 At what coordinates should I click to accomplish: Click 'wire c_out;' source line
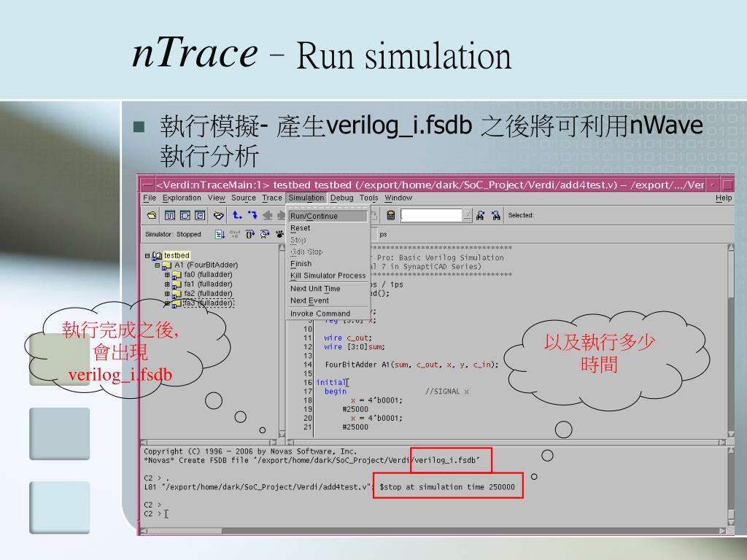click(x=348, y=338)
